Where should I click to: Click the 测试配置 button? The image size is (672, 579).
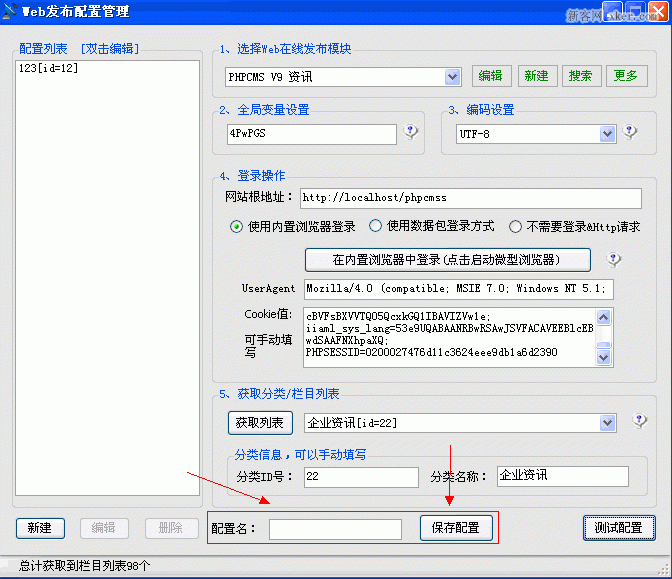(x=619, y=528)
